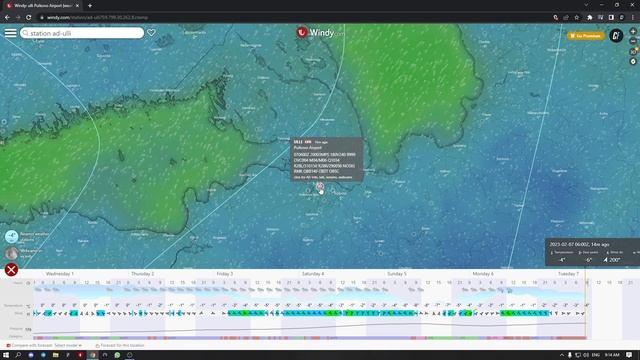640x360 pixels.
Task: Open WhatsApp from the taskbar
Action: 117,355
